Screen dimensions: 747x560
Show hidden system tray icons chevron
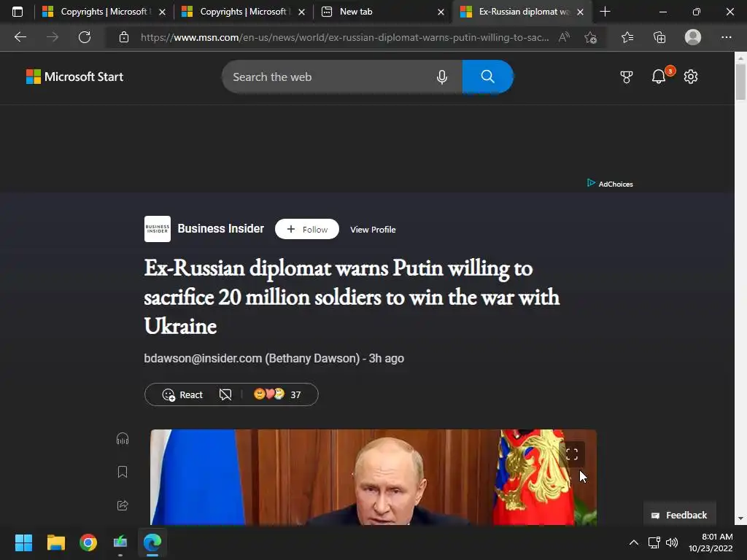click(634, 542)
